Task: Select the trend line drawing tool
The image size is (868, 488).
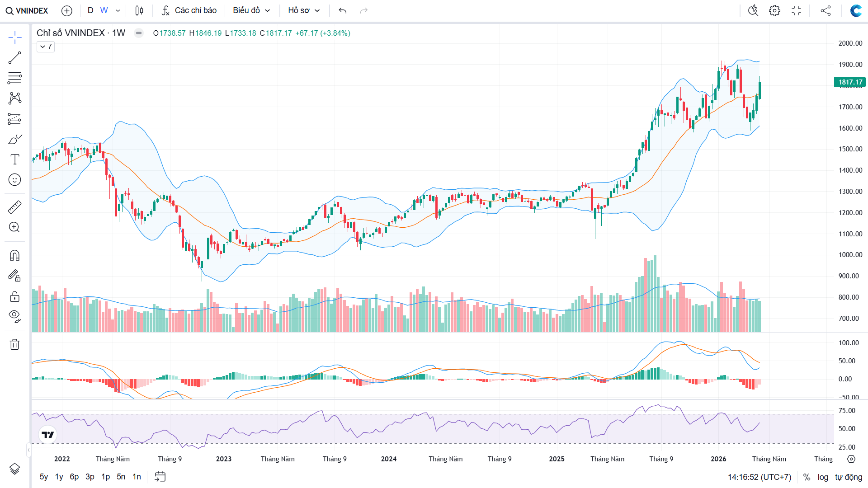Action: (14, 58)
